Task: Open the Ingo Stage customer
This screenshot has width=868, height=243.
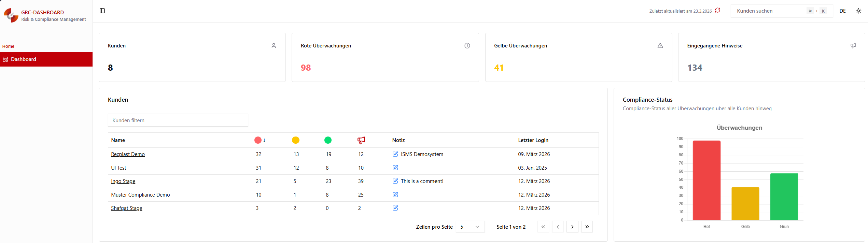Action: tap(123, 181)
